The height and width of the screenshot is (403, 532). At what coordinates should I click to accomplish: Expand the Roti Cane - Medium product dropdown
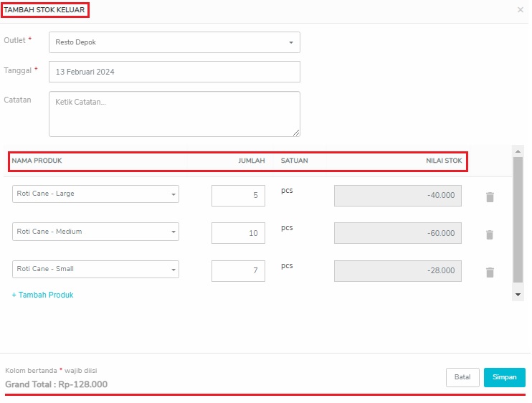[x=95, y=232]
